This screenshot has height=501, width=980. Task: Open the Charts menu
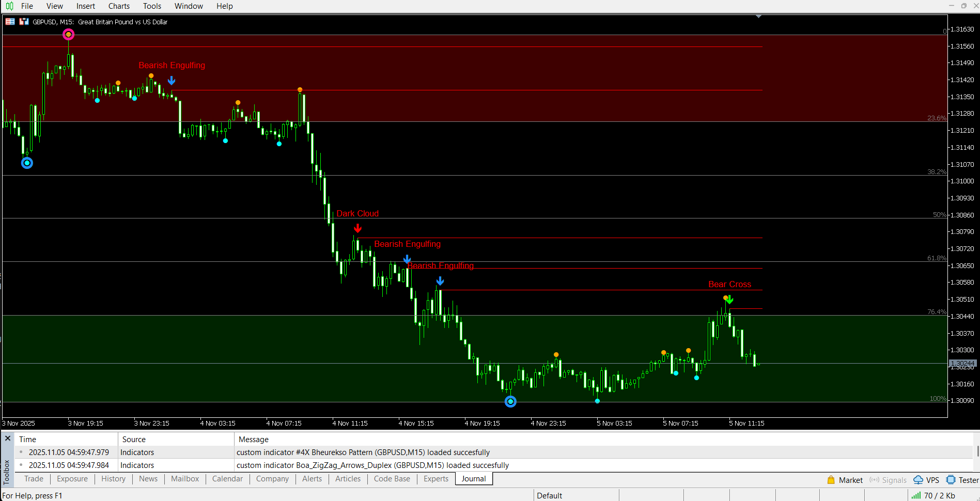(x=119, y=6)
